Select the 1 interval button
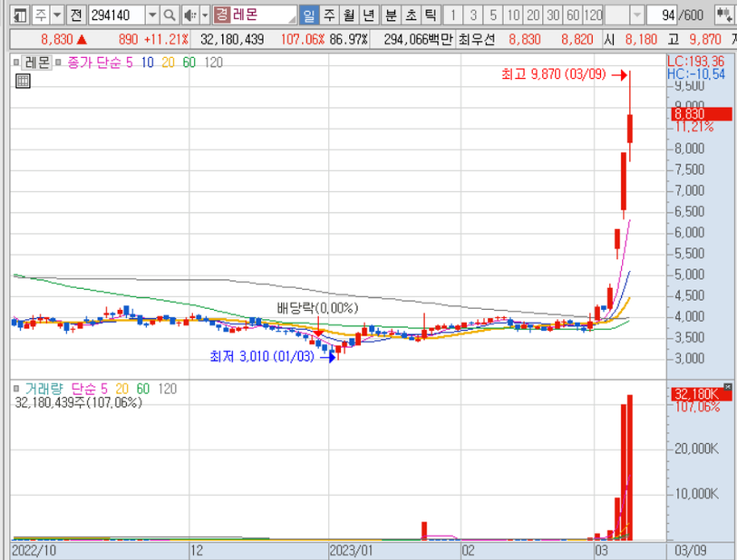Screen dimensions: 737x560 (453, 15)
